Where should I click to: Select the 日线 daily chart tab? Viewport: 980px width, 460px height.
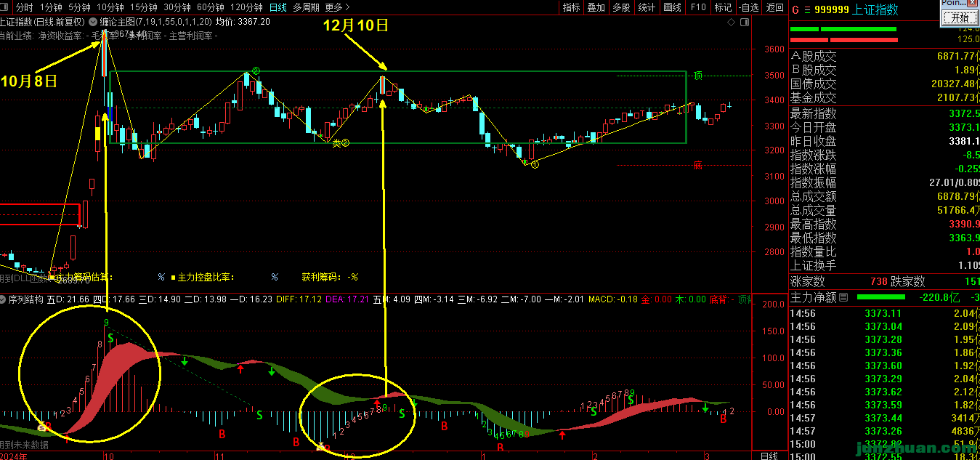[x=278, y=7]
